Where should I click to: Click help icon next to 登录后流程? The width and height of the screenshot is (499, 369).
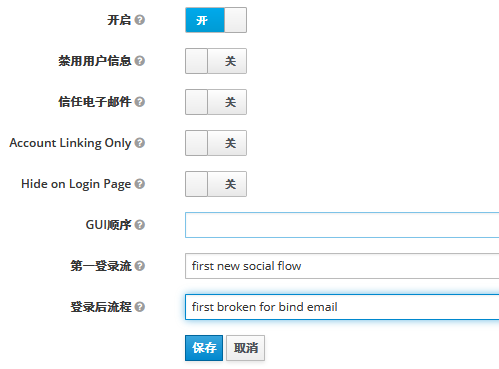coord(140,307)
